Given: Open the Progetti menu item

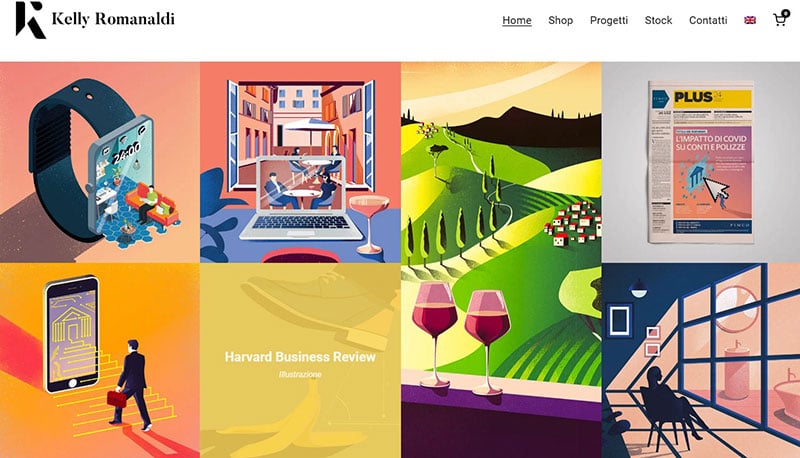Looking at the screenshot, I should point(609,20).
